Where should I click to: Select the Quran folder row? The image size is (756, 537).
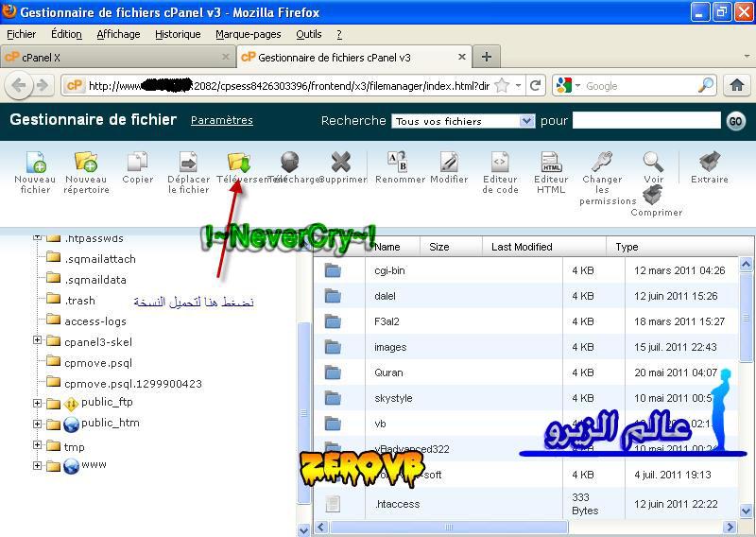[525, 372]
